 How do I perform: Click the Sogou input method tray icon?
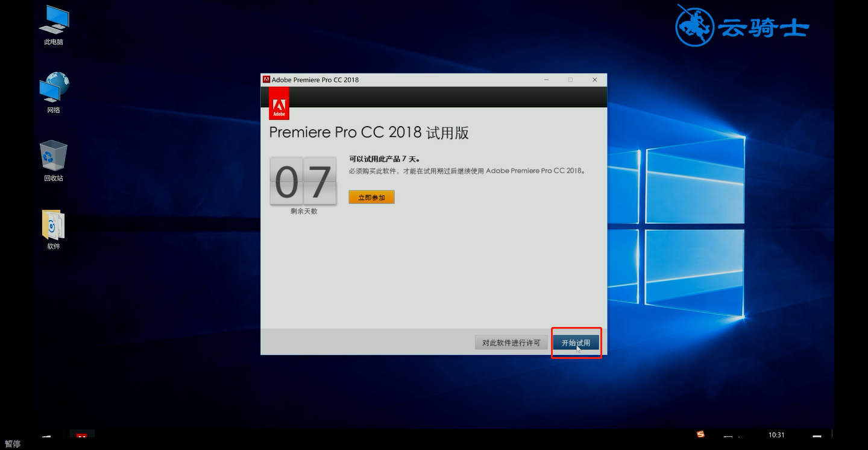tap(700, 434)
